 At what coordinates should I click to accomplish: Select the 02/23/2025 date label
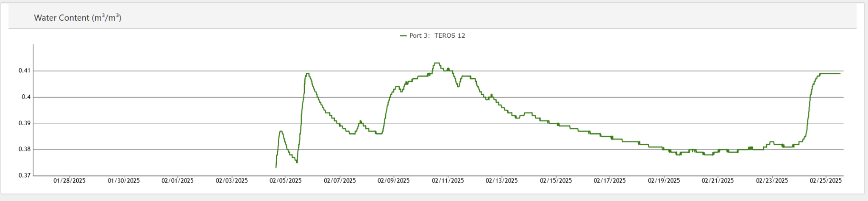pos(772,181)
